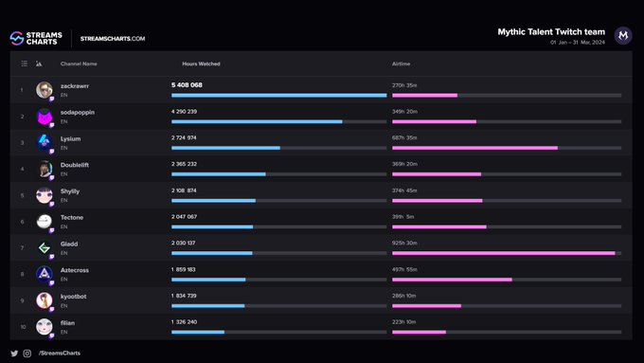
Task: Click Aztecross's avatar
Action: 44,274
